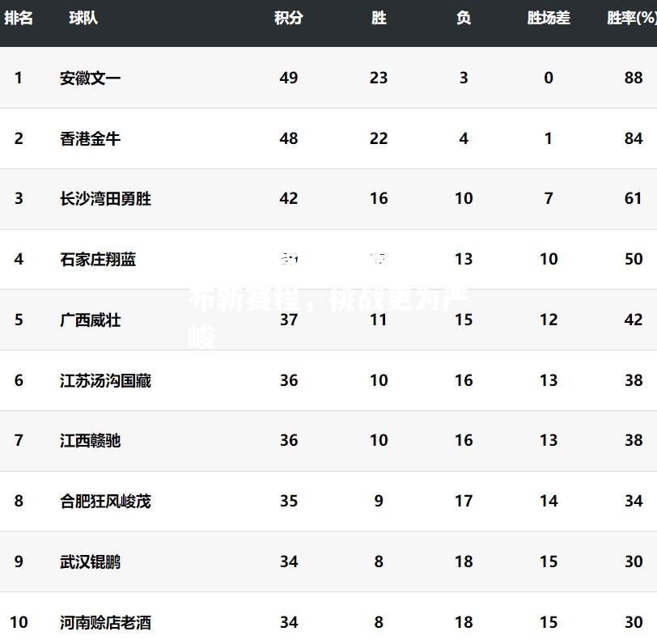Click team 武汉锟鹏
657x644 pixels.
tap(90, 561)
